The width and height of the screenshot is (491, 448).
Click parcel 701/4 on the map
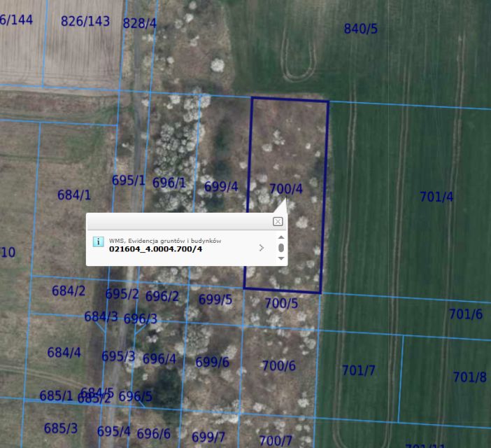pos(436,197)
